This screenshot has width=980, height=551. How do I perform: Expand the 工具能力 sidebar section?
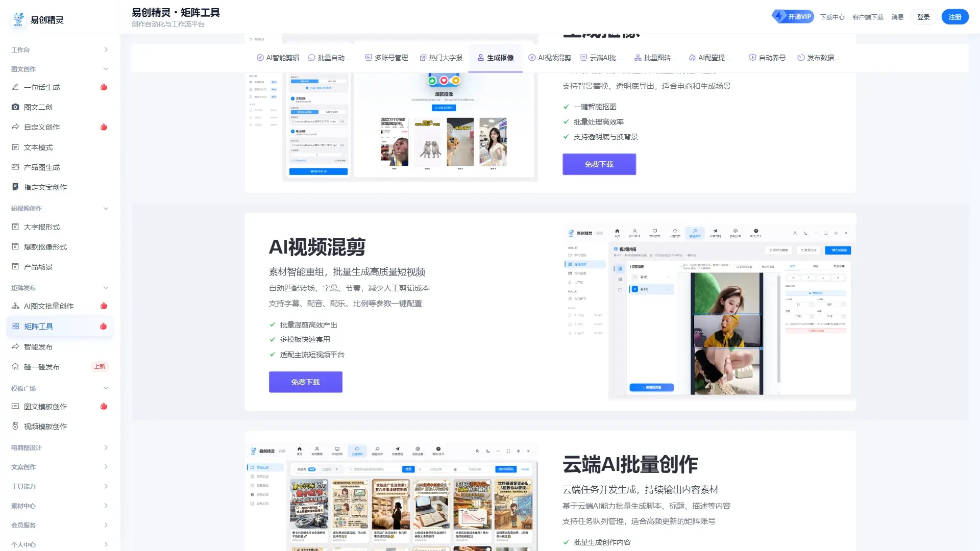pyautogui.click(x=60, y=486)
